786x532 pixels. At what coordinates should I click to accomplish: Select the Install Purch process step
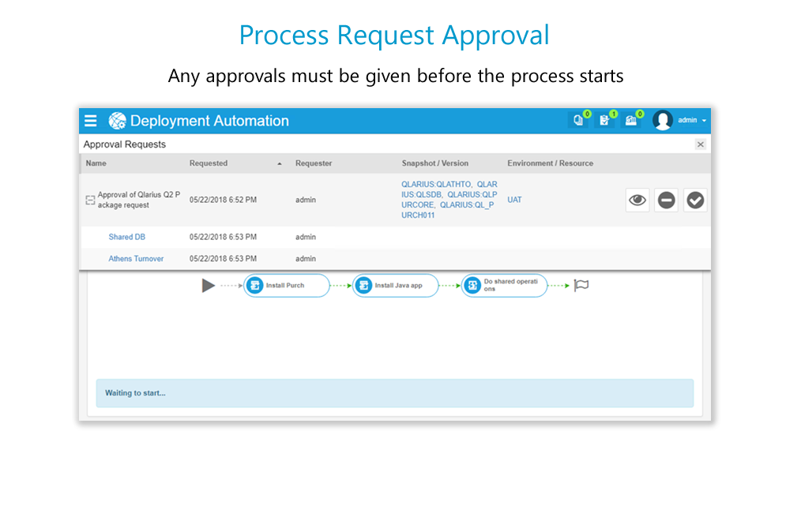[286, 286]
